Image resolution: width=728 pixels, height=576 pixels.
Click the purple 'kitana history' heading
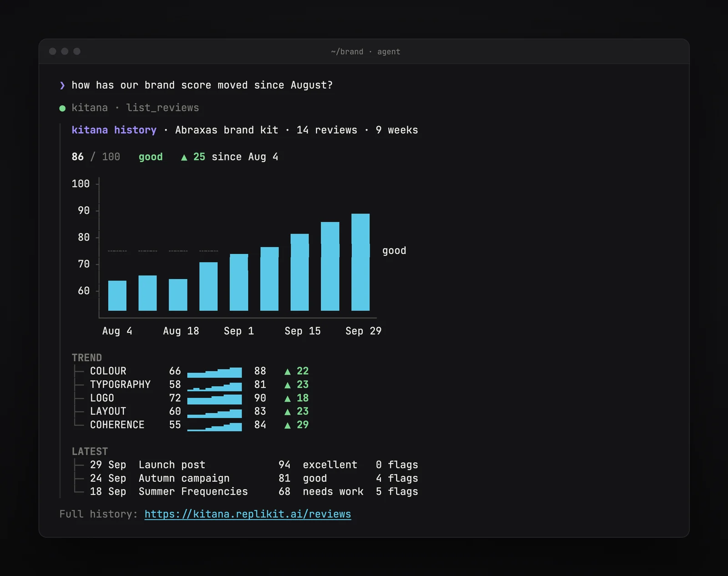[114, 130]
